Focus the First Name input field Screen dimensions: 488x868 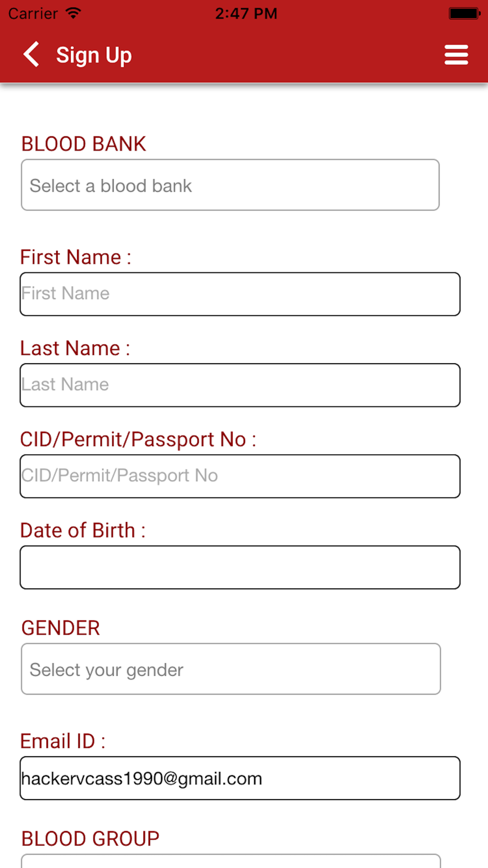click(240, 294)
